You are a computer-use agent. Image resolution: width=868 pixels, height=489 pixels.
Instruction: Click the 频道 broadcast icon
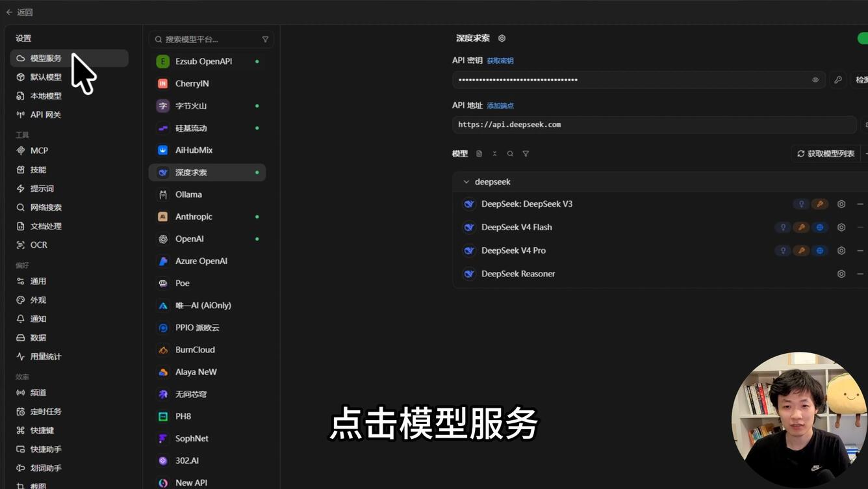point(21,393)
